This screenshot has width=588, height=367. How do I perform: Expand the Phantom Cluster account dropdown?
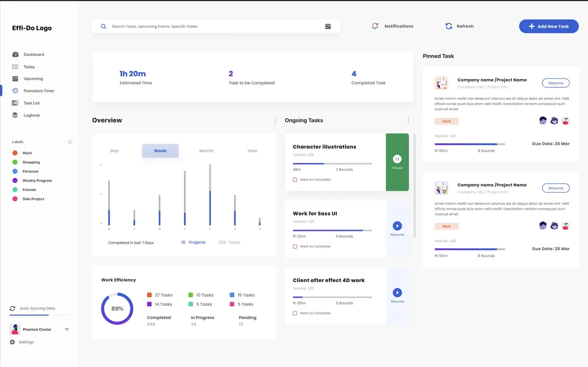coord(67,330)
